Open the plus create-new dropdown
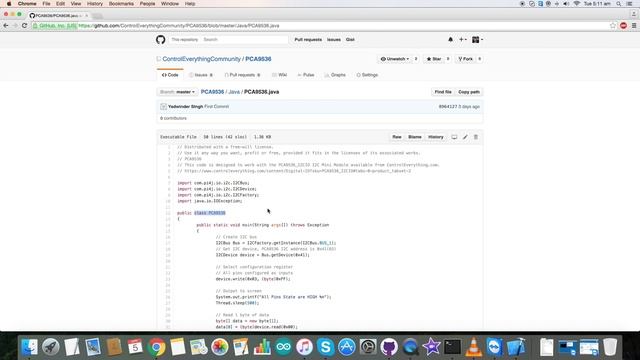This screenshot has height=360, width=640. [462, 40]
